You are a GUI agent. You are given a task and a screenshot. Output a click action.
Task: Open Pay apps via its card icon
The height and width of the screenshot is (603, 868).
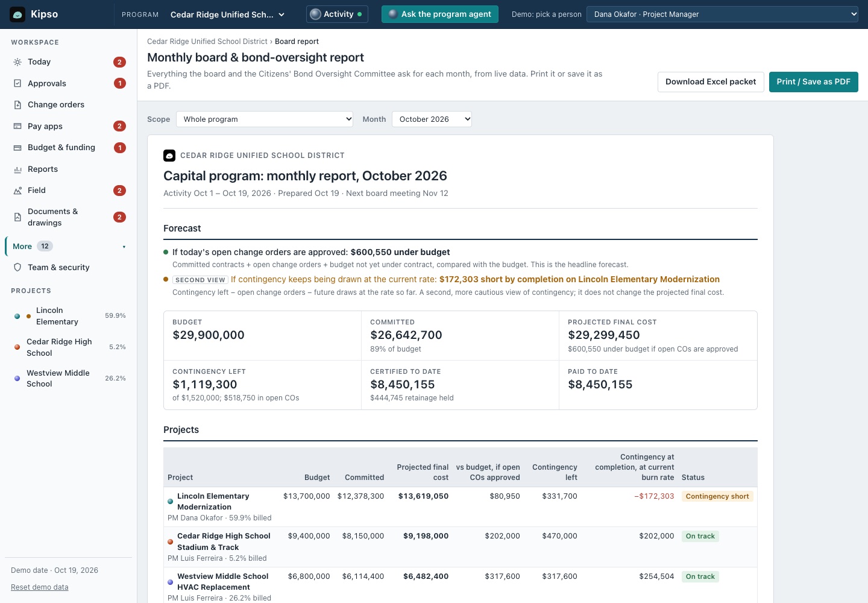[17, 126]
